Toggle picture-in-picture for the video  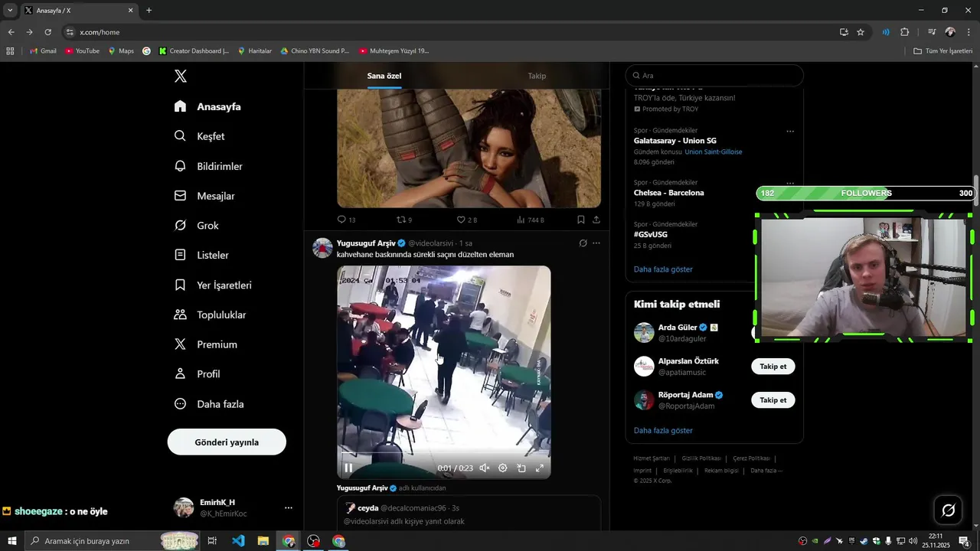click(521, 468)
